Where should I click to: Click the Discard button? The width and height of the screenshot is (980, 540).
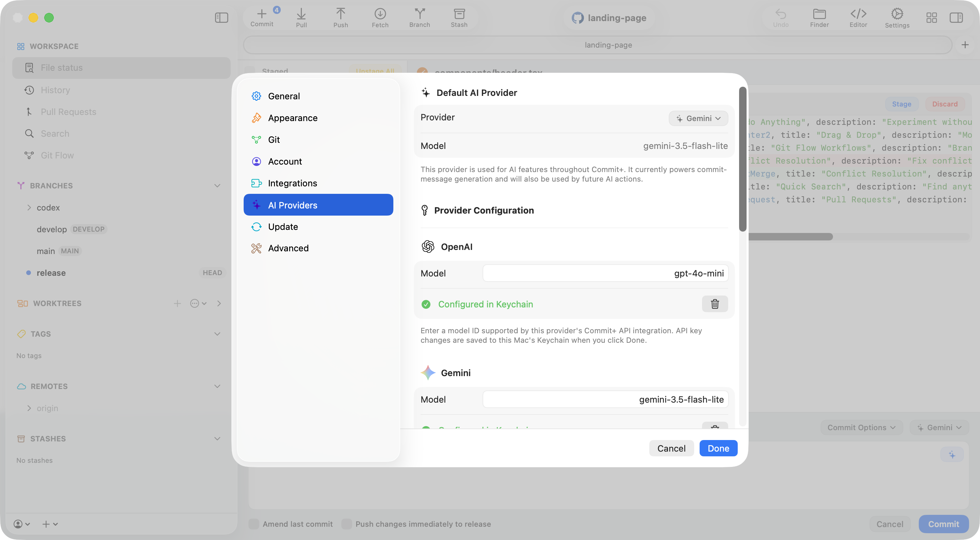pyautogui.click(x=945, y=104)
